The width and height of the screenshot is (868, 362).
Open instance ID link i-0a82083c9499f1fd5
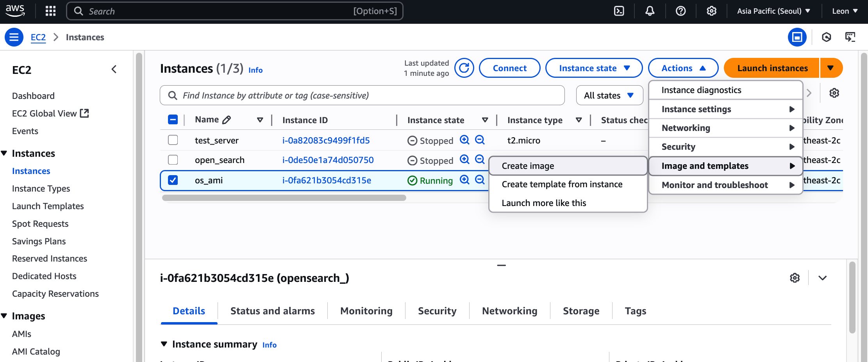click(326, 140)
